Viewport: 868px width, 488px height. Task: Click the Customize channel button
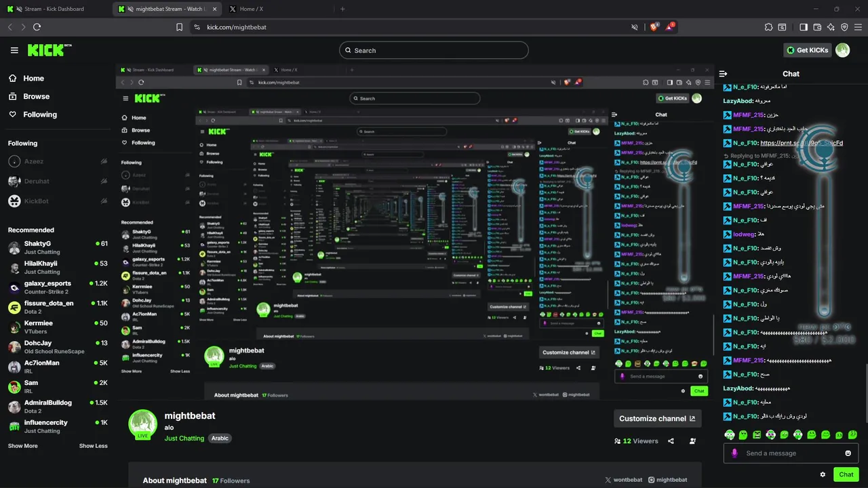(x=657, y=418)
